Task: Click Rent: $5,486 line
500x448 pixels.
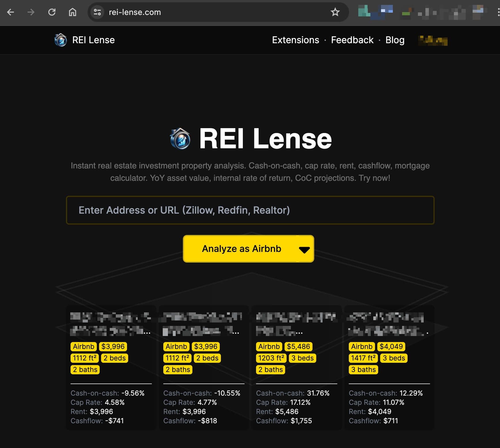Action: [x=277, y=411]
